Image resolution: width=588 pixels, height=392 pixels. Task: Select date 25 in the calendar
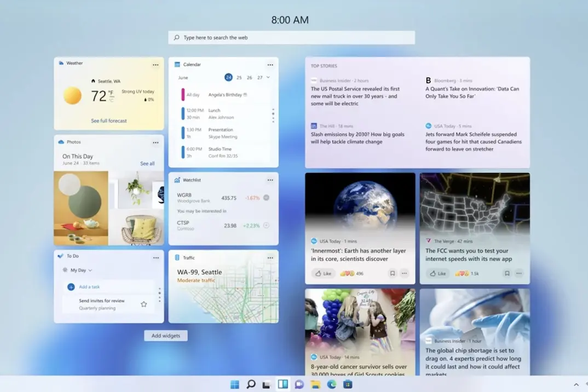tap(239, 78)
